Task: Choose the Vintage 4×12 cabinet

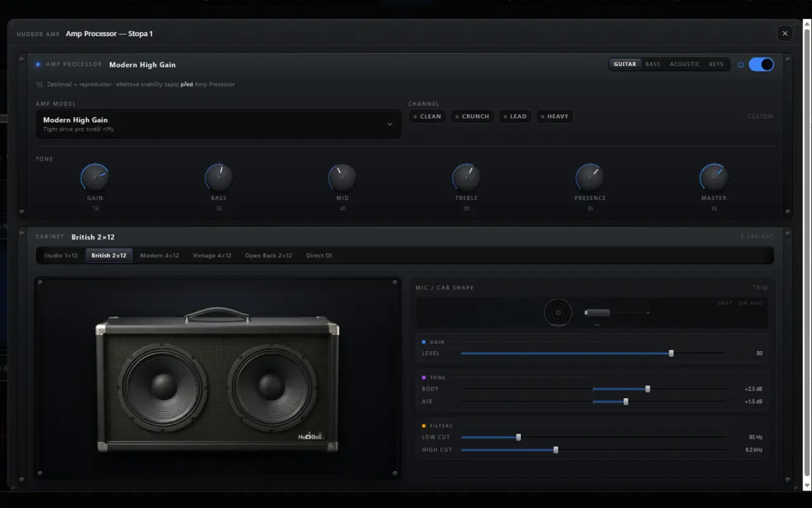Action: [x=212, y=255]
